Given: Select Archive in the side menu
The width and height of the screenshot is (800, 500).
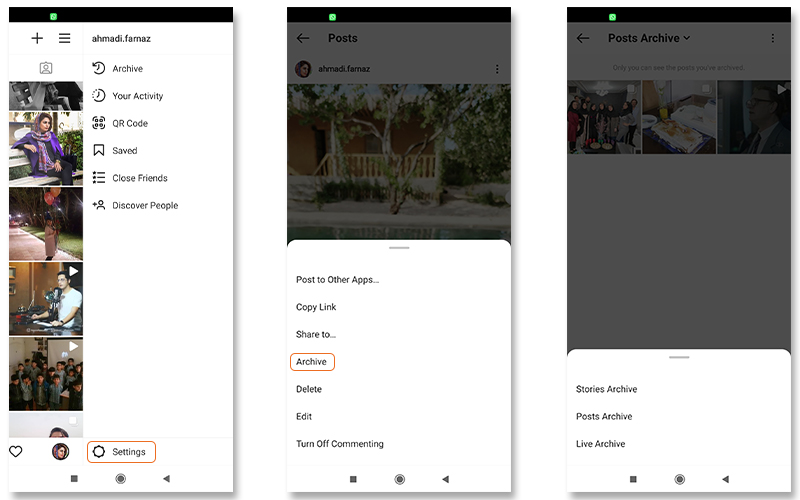Looking at the screenshot, I should point(127,69).
